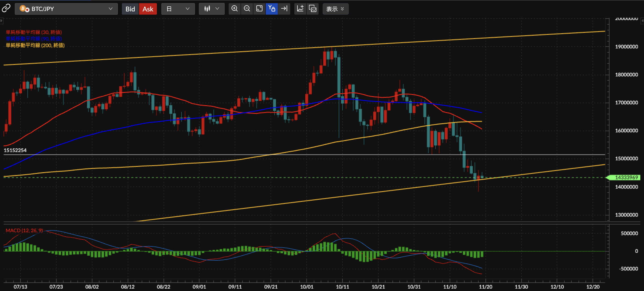The height and width of the screenshot is (291, 644).
Task: Click the green 14333969 current price tag
Action: (625, 177)
